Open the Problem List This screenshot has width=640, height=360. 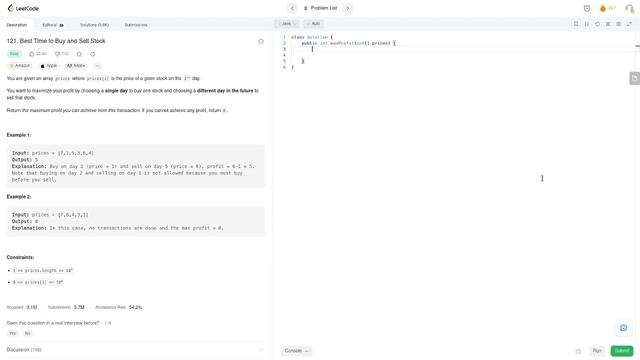tap(320, 8)
